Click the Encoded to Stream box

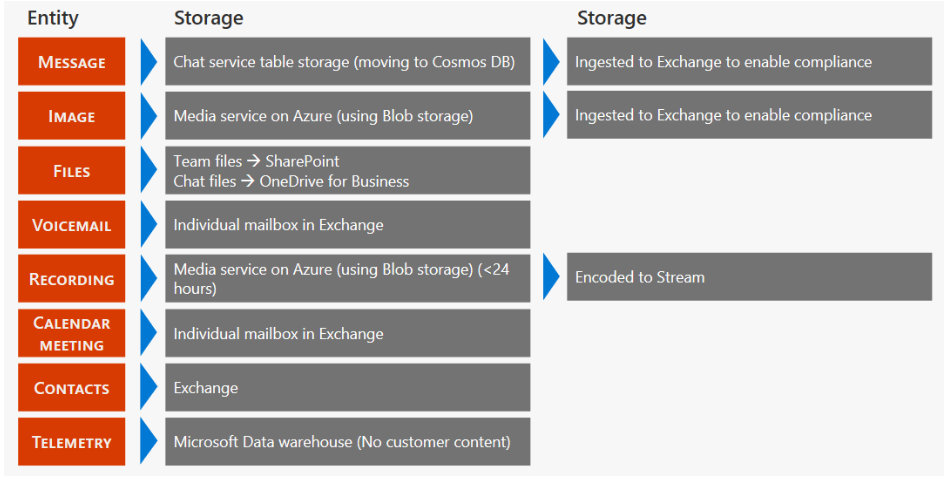point(749,277)
